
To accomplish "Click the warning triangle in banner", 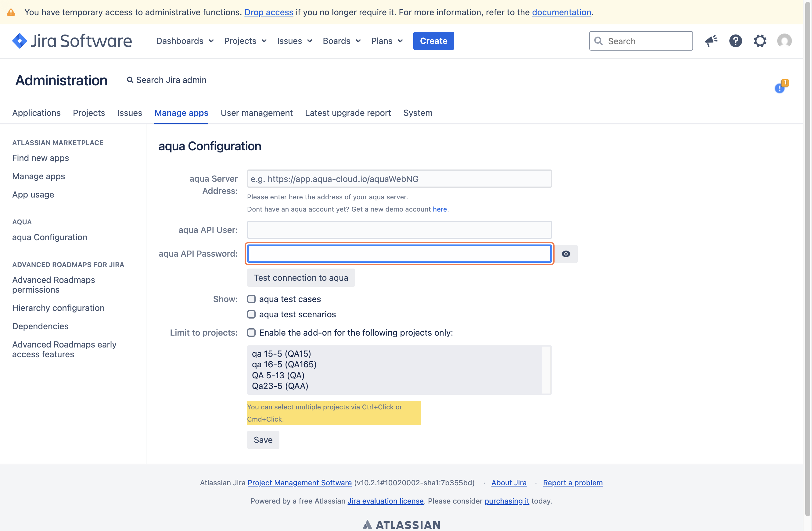I will click(11, 12).
